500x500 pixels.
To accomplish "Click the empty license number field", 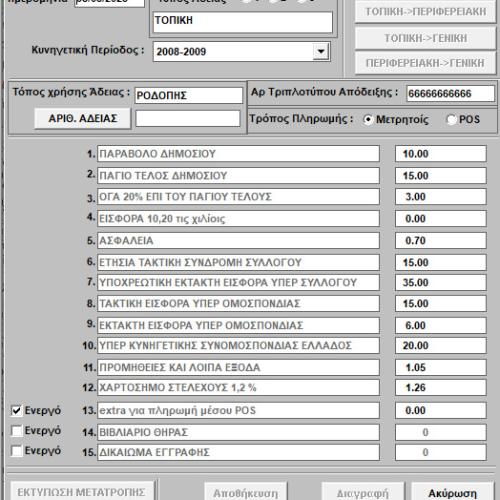I will coord(188,119).
